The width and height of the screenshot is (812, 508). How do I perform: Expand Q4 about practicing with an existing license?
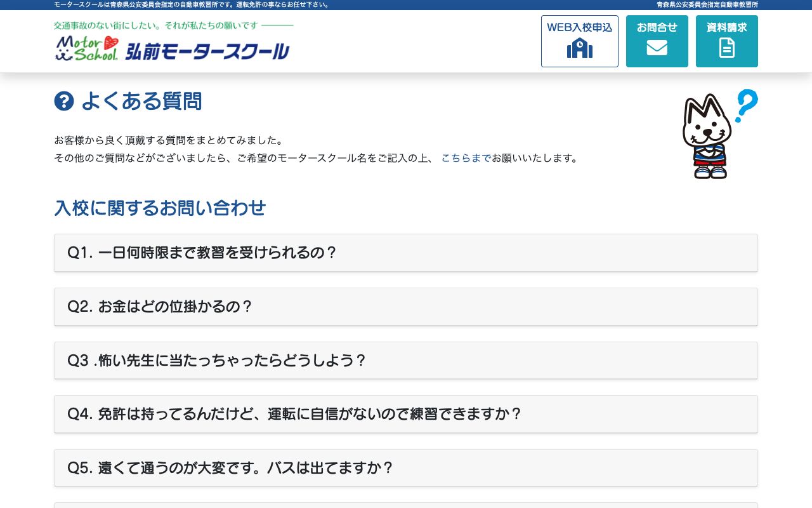tap(406, 414)
